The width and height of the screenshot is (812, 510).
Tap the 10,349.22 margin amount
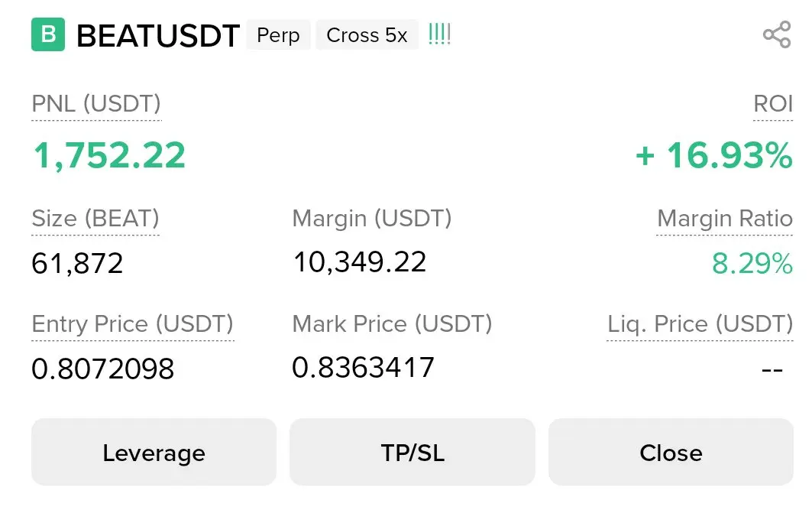(x=360, y=262)
